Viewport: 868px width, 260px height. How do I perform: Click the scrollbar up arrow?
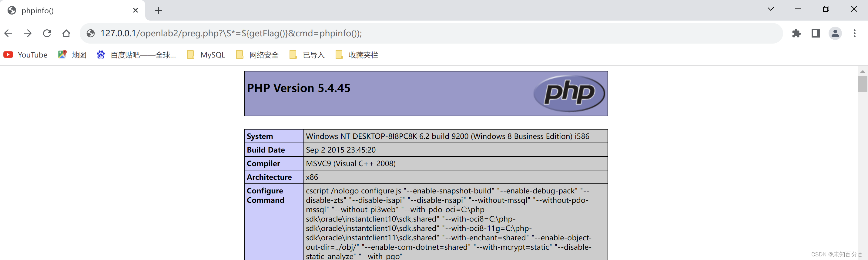tap(863, 71)
